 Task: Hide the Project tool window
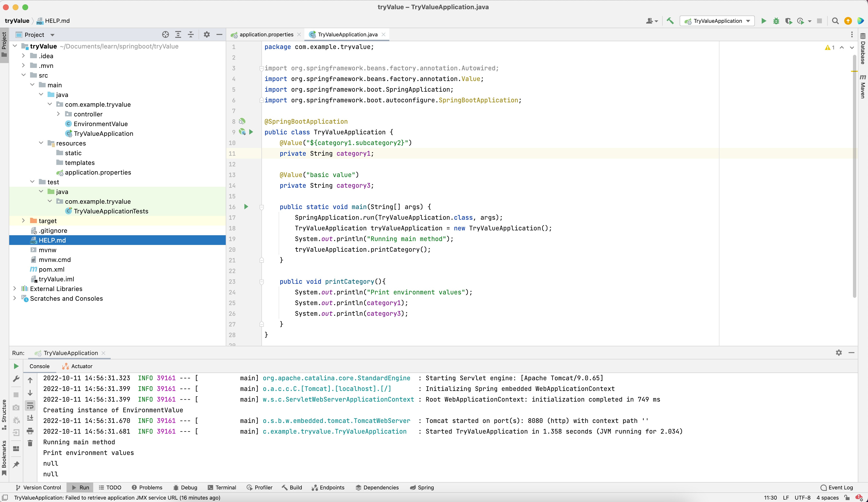coord(219,35)
